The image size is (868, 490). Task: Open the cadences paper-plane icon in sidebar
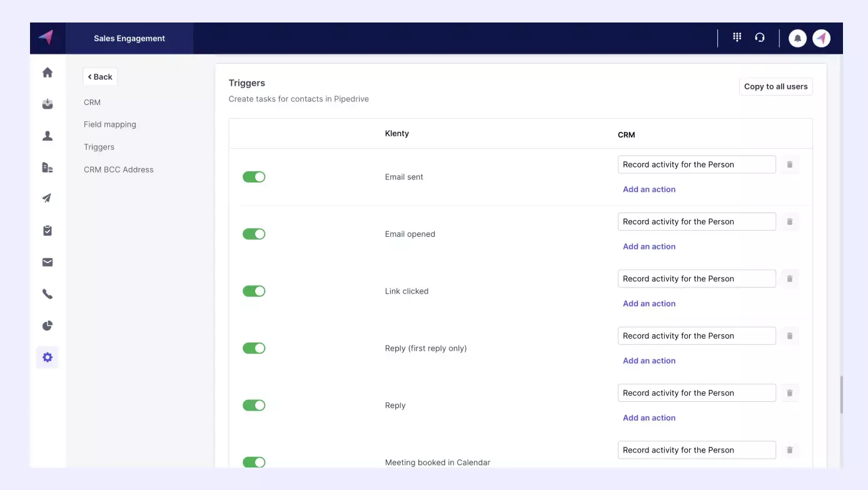click(x=48, y=199)
